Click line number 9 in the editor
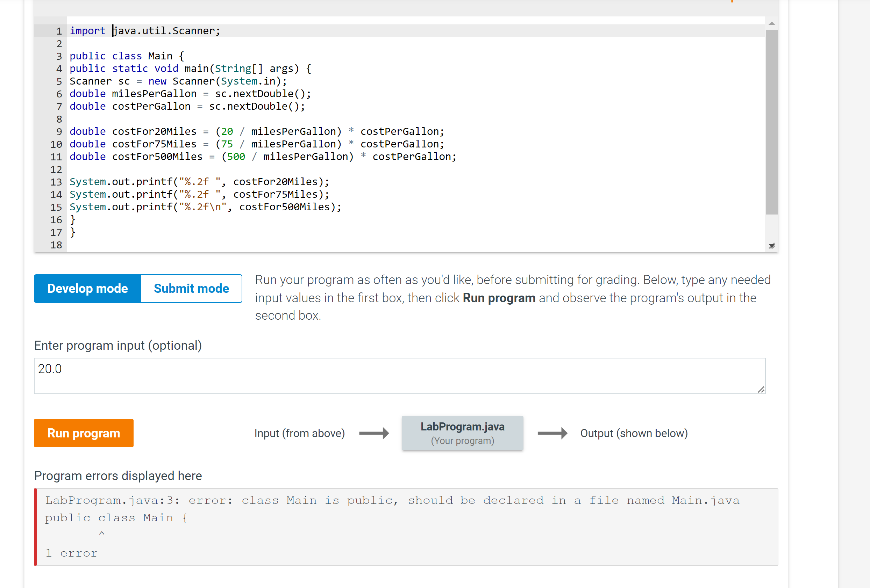This screenshot has width=870, height=588. pos(59,131)
